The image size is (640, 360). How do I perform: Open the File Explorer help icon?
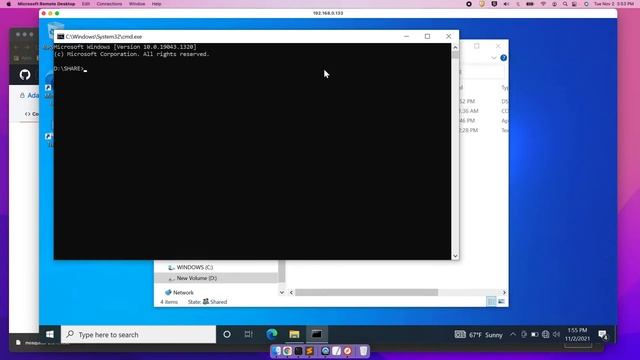pos(504,58)
